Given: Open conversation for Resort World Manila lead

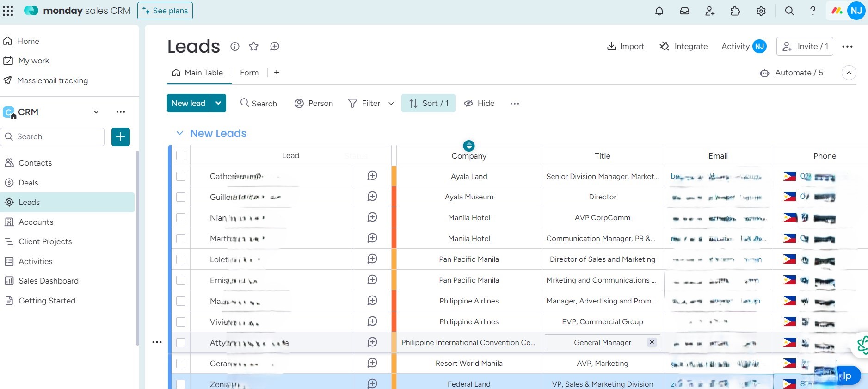Looking at the screenshot, I should coord(372,363).
